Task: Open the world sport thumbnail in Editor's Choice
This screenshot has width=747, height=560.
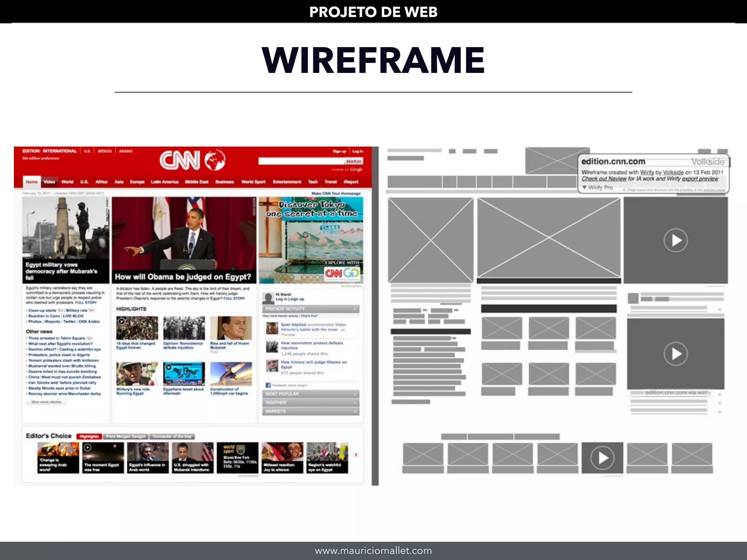Action: click(237, 458)
